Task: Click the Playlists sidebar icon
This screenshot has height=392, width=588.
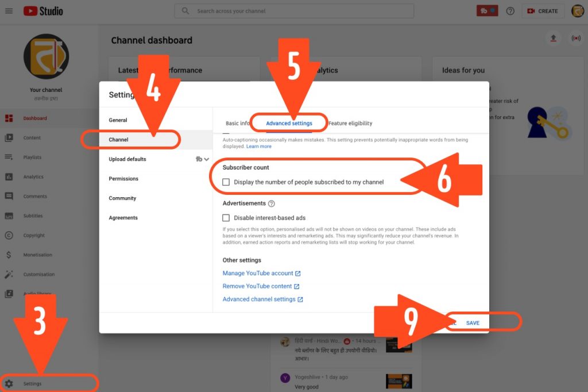Action: coord(9,157)
